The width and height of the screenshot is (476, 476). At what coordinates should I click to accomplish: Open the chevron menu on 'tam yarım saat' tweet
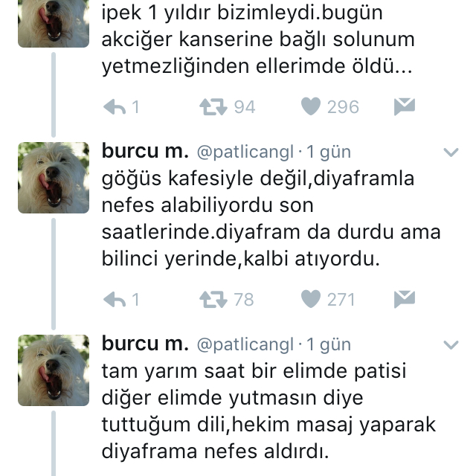451,345
